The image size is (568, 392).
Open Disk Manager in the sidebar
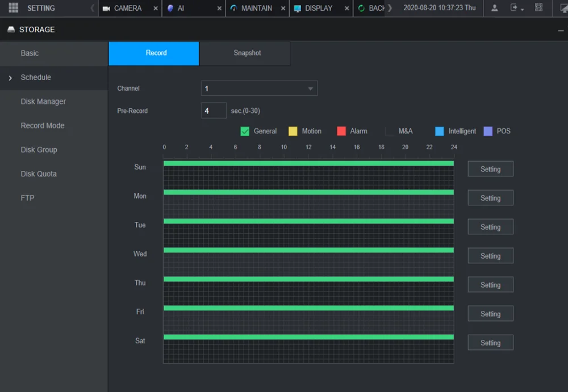53,102
